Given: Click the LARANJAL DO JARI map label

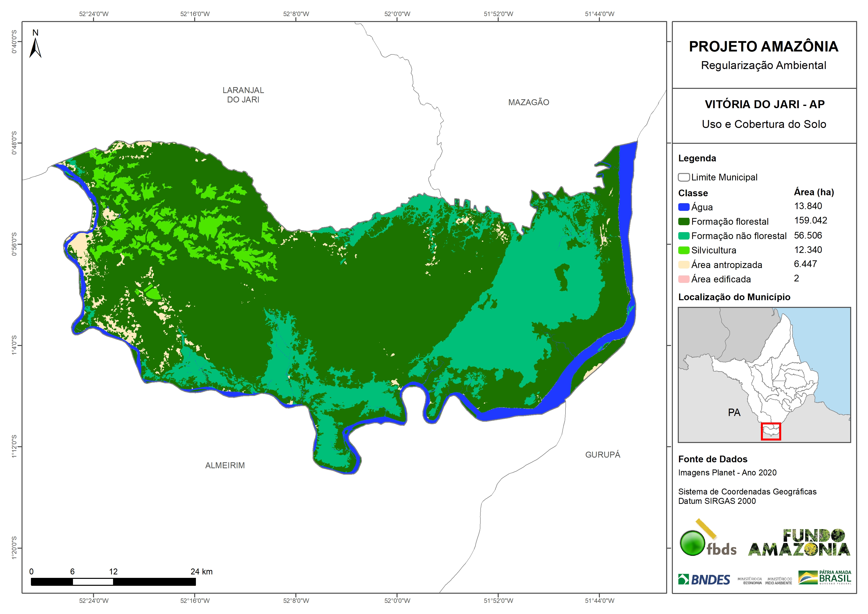Looking at the screenshot, I should [243, 95].
